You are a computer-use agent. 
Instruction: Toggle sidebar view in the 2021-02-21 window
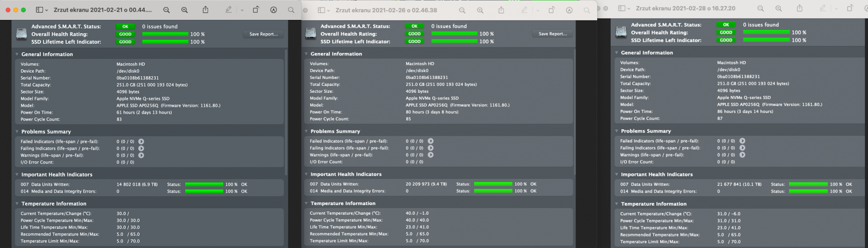pos(39,10)
